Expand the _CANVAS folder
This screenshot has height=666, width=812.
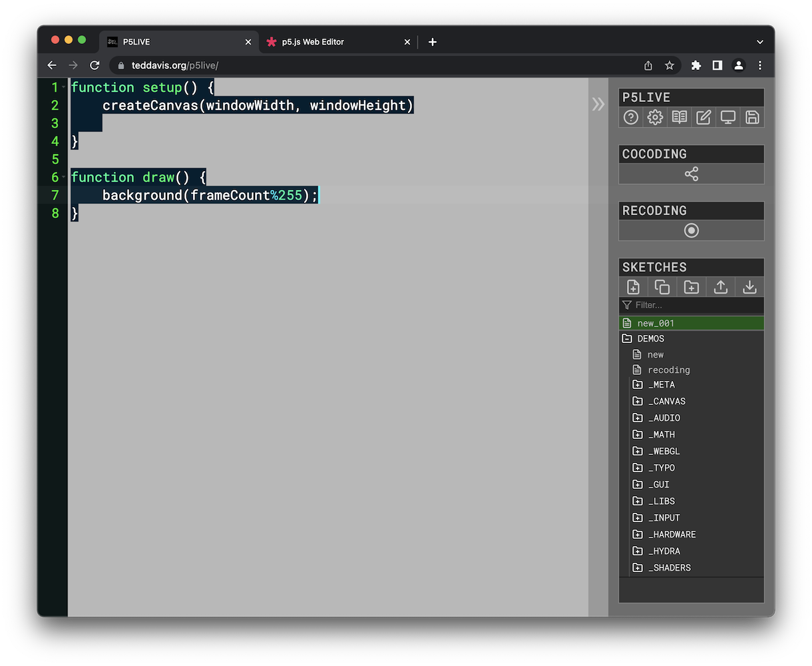pyautogui.click(x=638, y=402)
